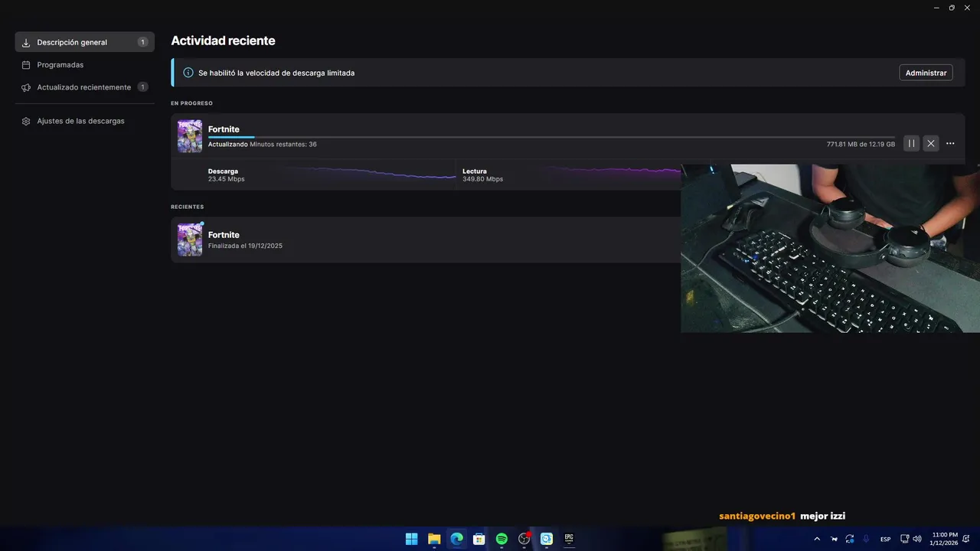Open OBS Studio from the taskbar

524,539
